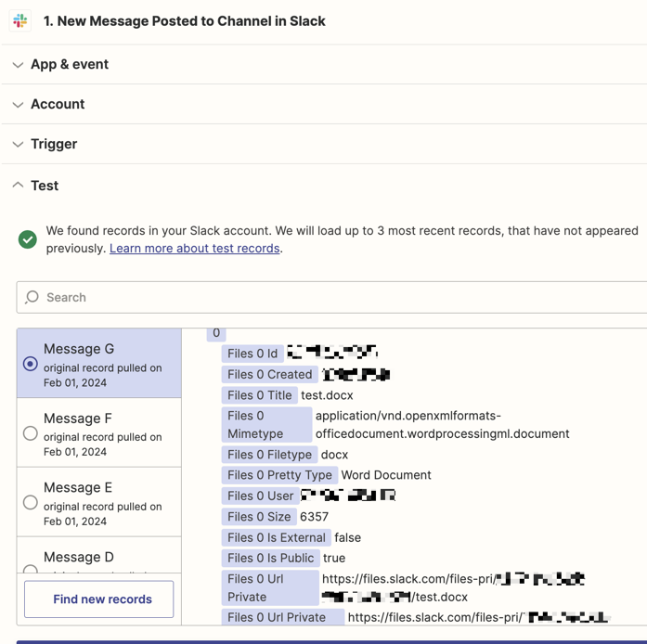Click the Files 0 Is External label
The height and width of the screenshot is (644, 647).
pos(277,537)
